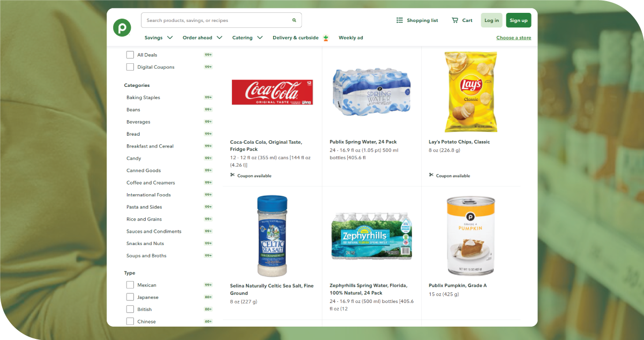
Task: Check the All Deals checkbox
Action: tap(130, 55)
